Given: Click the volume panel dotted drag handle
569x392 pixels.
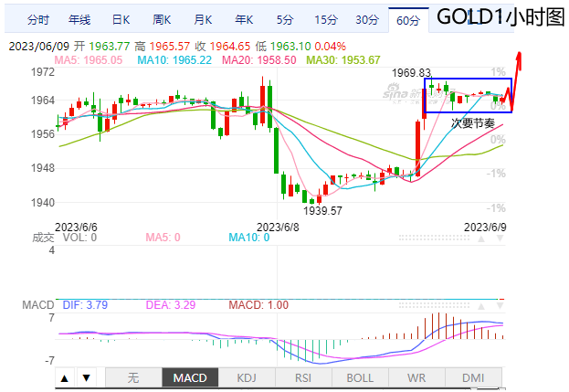Looking at the screenshot, I should [435, 238].
